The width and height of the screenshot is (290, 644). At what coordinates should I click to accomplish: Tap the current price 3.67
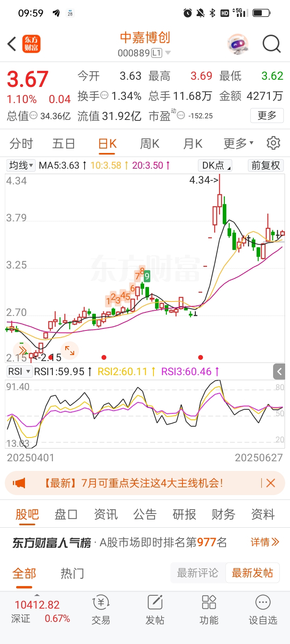tap(27, 79)
